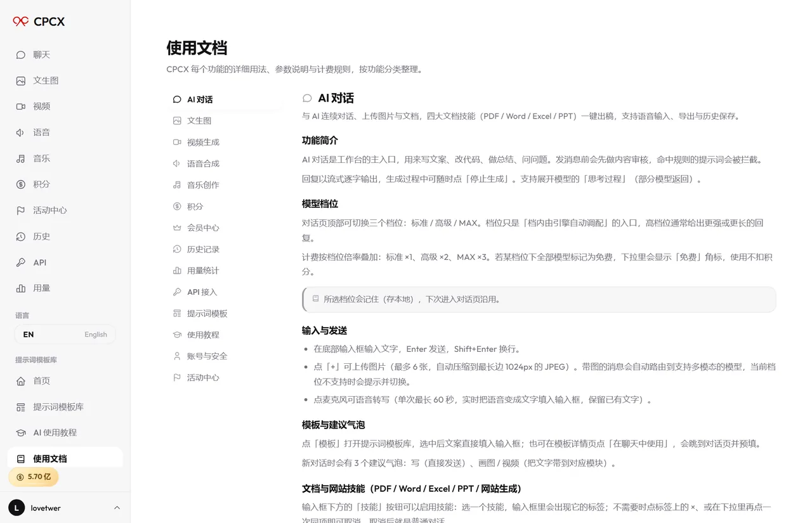Image resolution: width=812 pixels, height=523 pixels.
Task: Open API 接入 section in docs navigation
Action: [225, 292]
